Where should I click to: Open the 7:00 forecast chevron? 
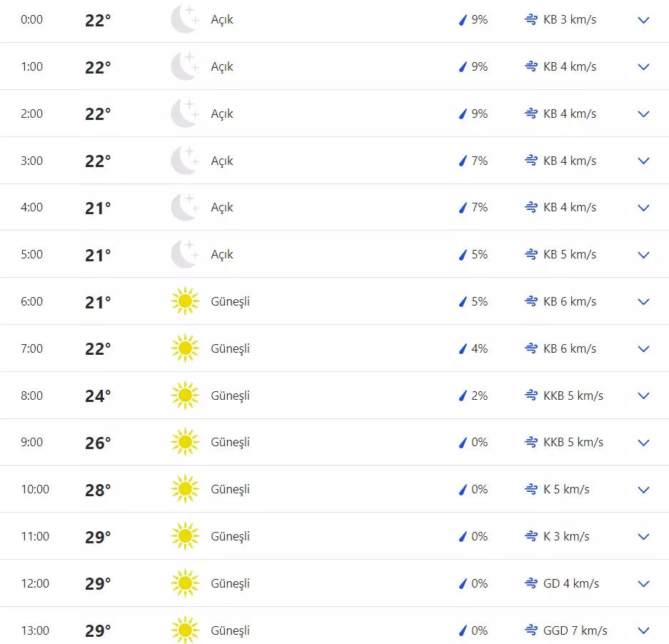coord(643,348)
